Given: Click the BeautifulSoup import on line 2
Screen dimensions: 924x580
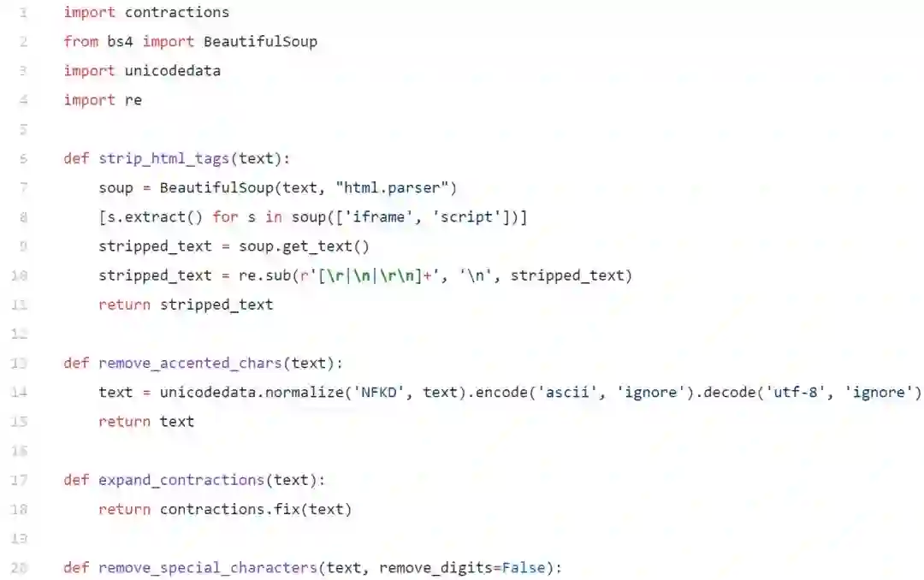Looking at the screenshot, I should click(260, 42).
